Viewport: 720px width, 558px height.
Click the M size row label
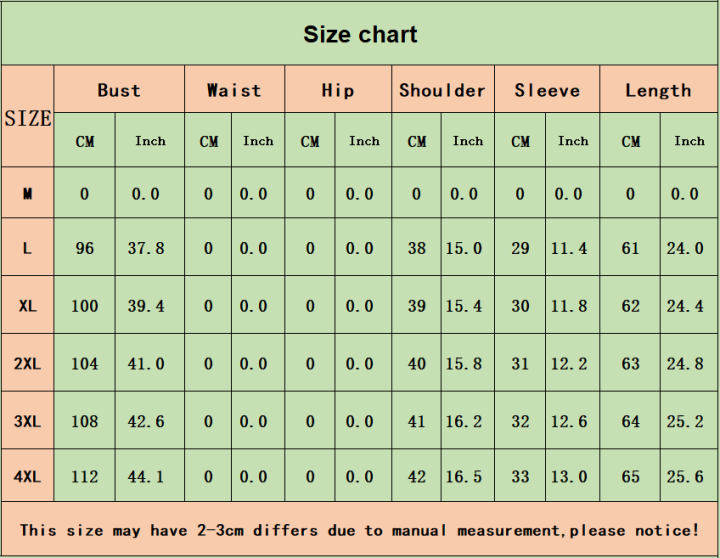coord(28,194)
